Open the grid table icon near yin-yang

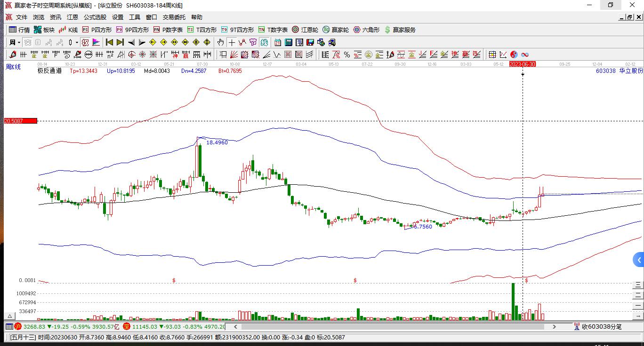pos(492,55)
